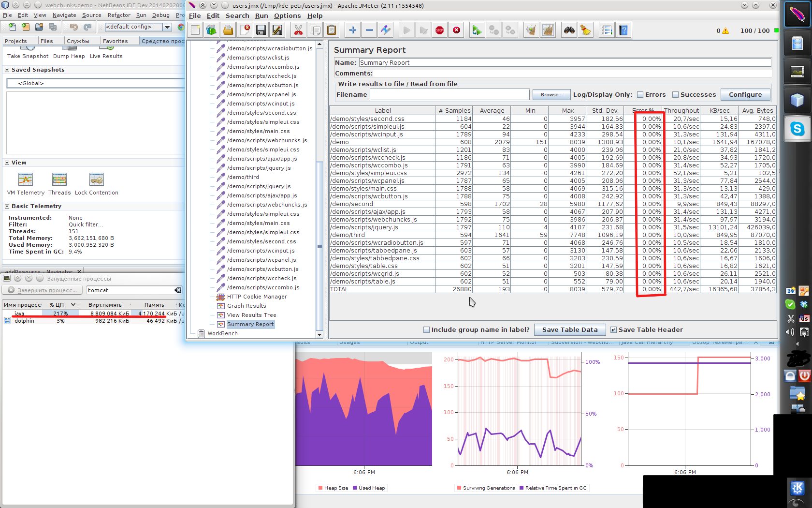Click the Filename input field
The height and width of the screenshot is (508, 812).
[449, 95]
